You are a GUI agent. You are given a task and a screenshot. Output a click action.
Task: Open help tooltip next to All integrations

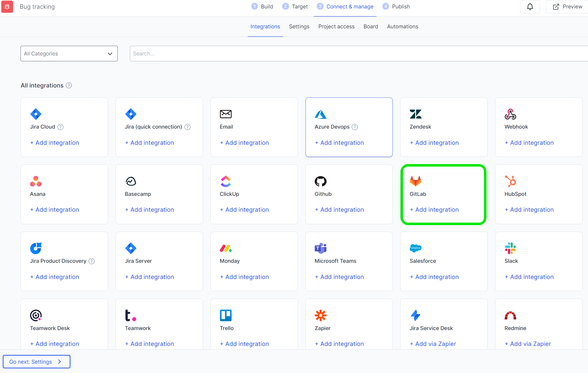[69, 85]
